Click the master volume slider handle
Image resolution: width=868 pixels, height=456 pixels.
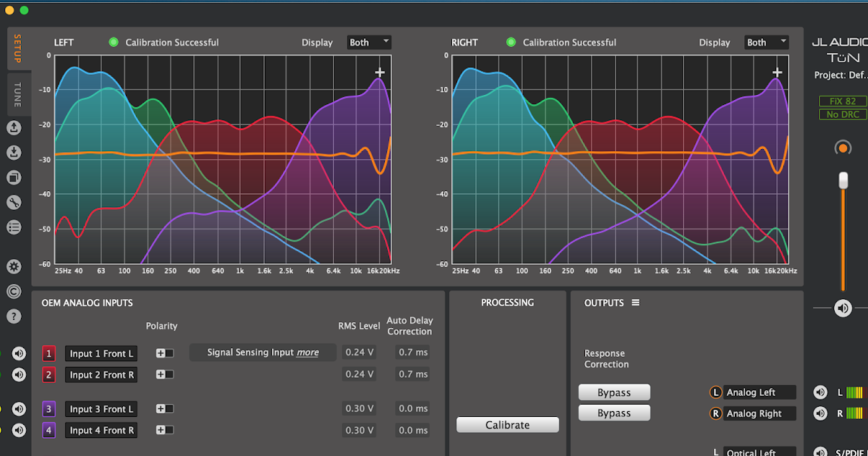tap(843, 180)
